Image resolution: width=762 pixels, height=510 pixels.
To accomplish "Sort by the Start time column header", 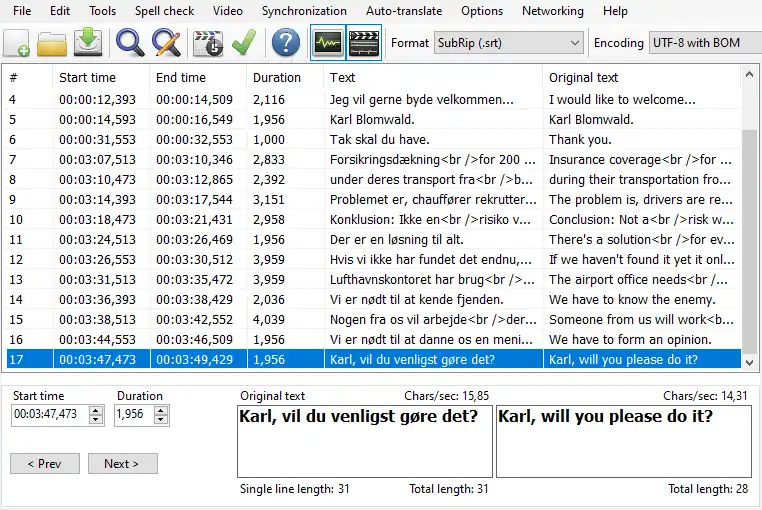I will pyautogui.click(x=101, y=78).
